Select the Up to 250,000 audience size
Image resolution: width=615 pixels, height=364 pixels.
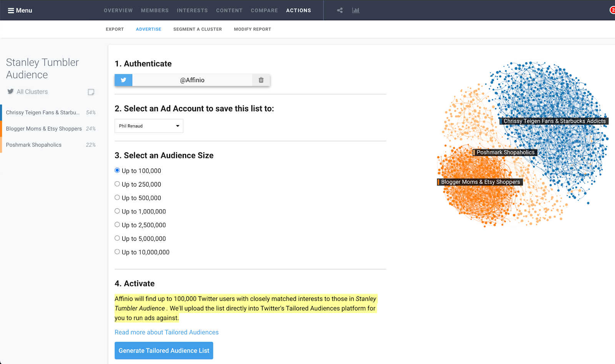[117, 184]
